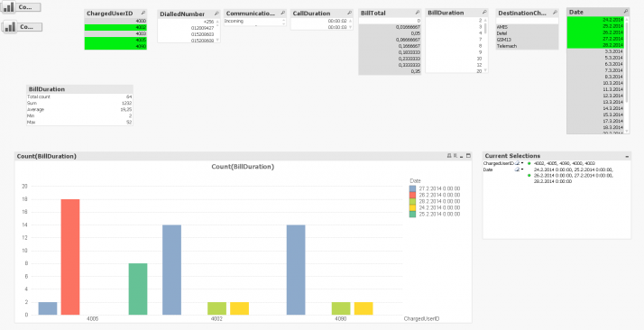This screenshot has height=330, width=644.
Task: Click Total count row in statistics box
Action: click(x=79, y=96)
